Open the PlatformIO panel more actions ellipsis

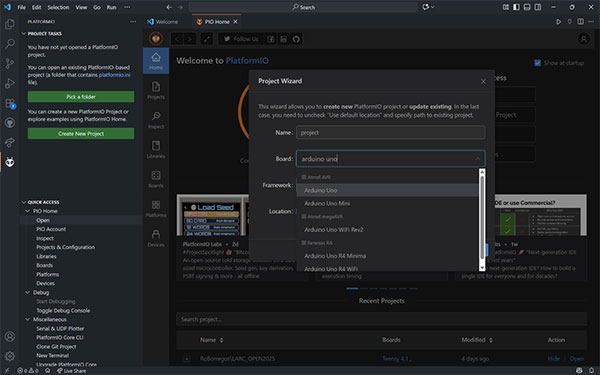[133, 22]
